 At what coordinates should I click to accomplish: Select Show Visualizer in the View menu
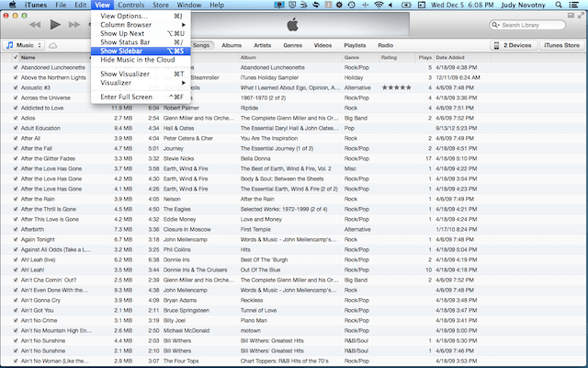141,74
